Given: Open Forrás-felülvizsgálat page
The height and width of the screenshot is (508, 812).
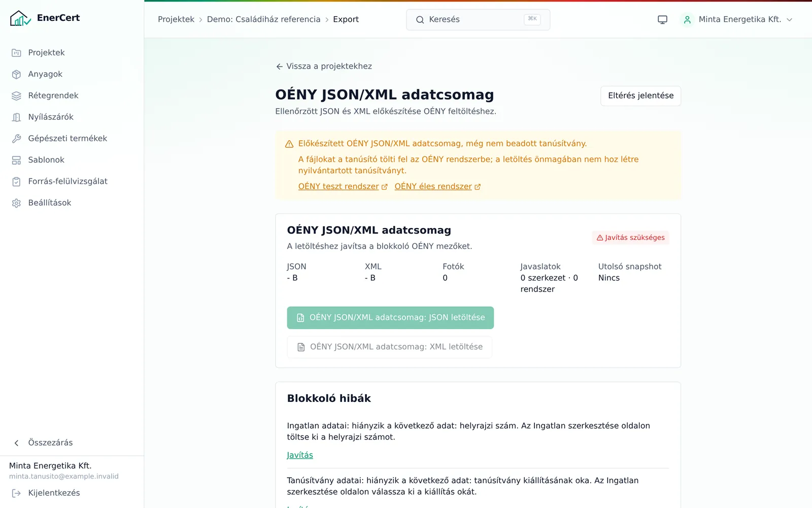Looking at the screenshot, I should click(72, 181).
